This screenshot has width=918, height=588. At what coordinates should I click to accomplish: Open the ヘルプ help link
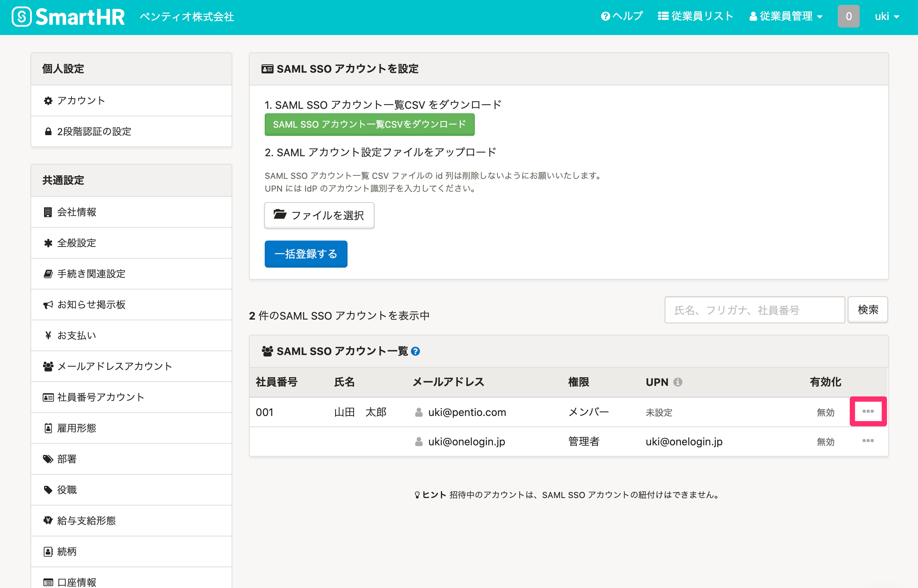pos(622,16)
